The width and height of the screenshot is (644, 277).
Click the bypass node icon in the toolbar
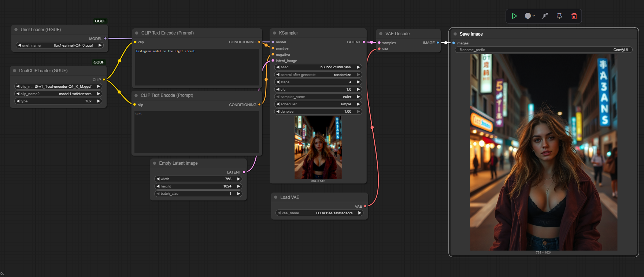click(545, 16)
